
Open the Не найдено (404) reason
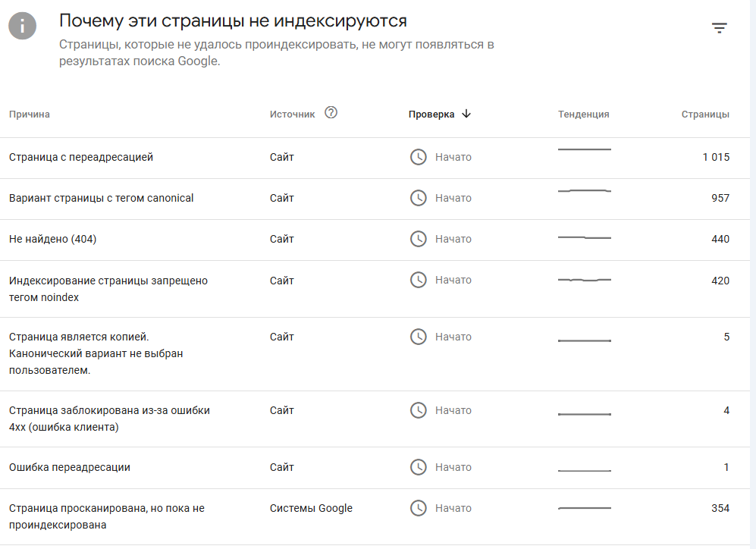(52, 239)
